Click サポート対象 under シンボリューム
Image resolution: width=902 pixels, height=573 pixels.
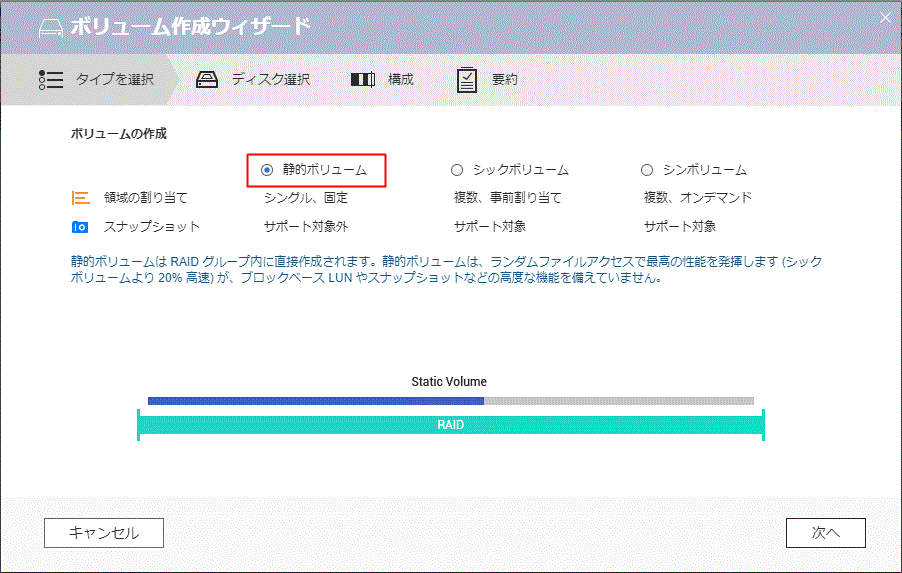(x=679, y=227)
